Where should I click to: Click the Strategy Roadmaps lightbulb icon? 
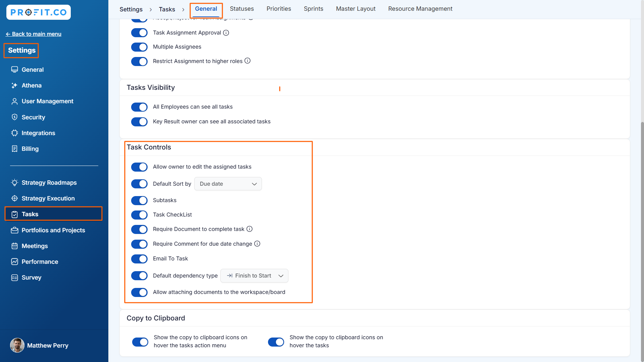coord(14,183)
